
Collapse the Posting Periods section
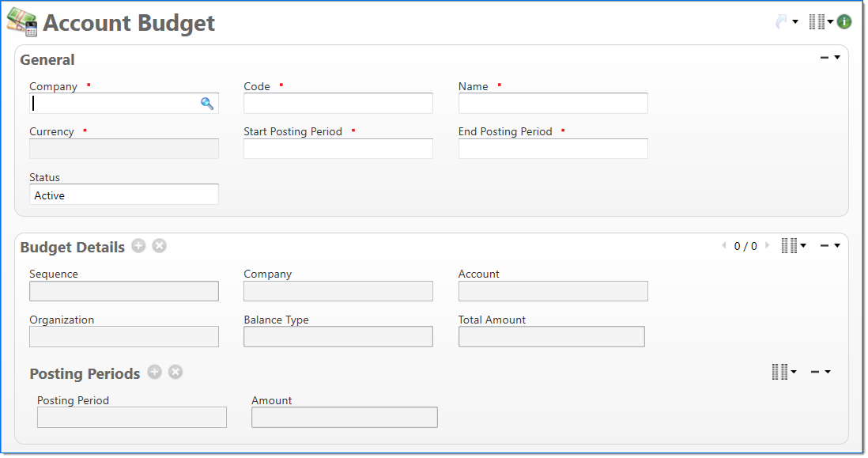click(x=815, y=372)
